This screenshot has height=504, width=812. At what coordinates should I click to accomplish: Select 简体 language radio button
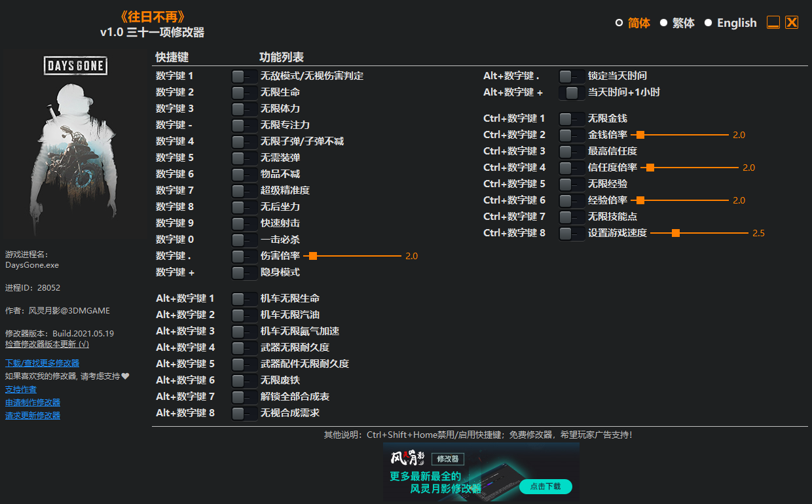click(619, 23)
